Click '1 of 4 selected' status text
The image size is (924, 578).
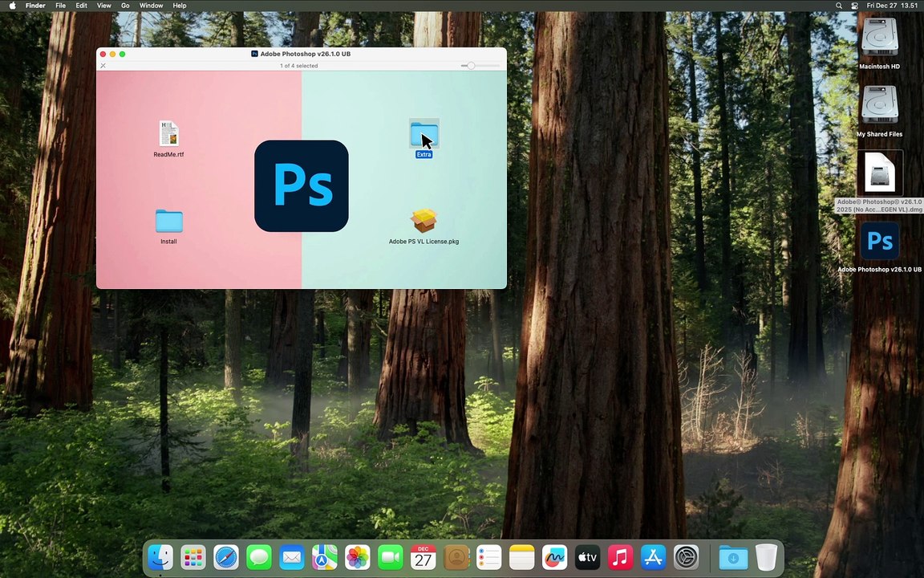(x=298, y=66)
